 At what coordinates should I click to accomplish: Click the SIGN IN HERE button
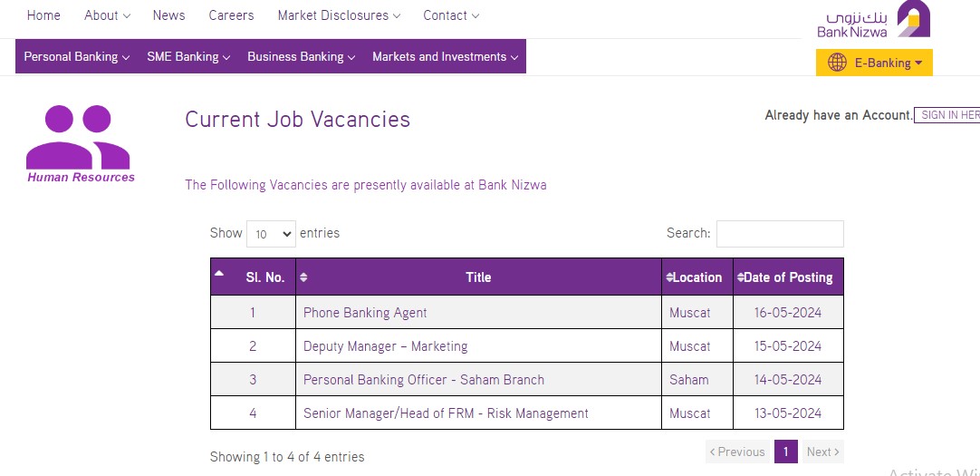tap(947, 115)
